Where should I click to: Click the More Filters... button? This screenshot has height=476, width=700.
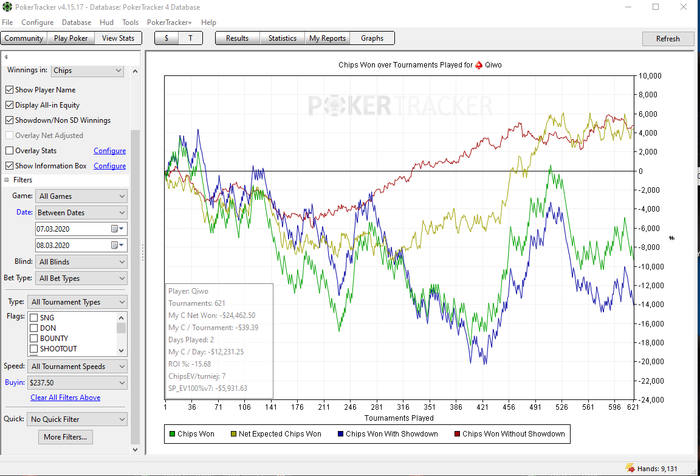pos(66,437)
